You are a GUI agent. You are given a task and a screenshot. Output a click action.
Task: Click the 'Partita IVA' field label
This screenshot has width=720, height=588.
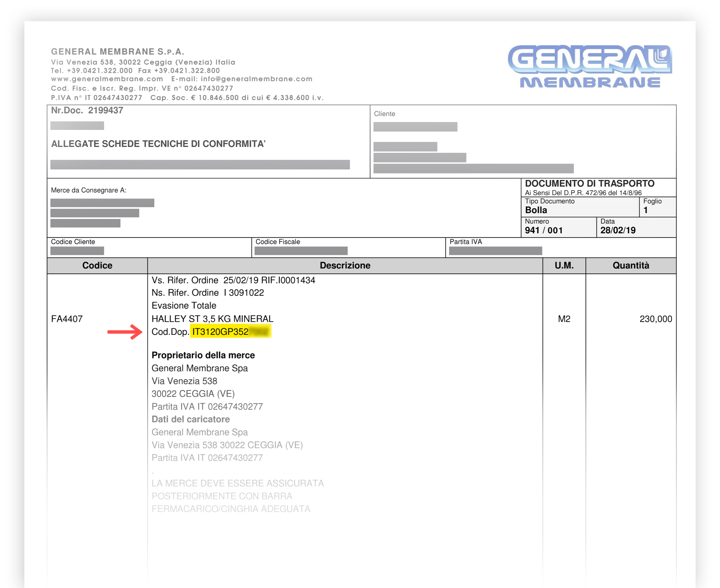466,242
